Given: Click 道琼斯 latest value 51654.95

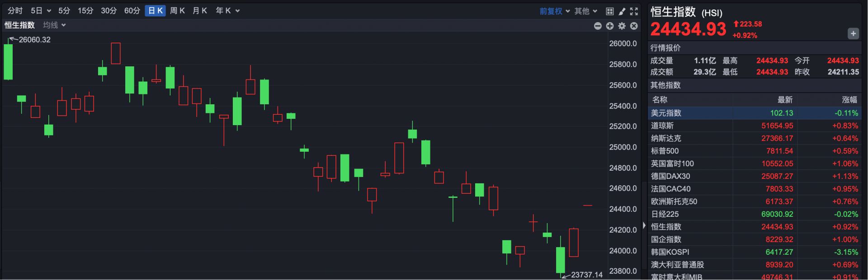Looking at the screenshot, I should tap(777, 126).
